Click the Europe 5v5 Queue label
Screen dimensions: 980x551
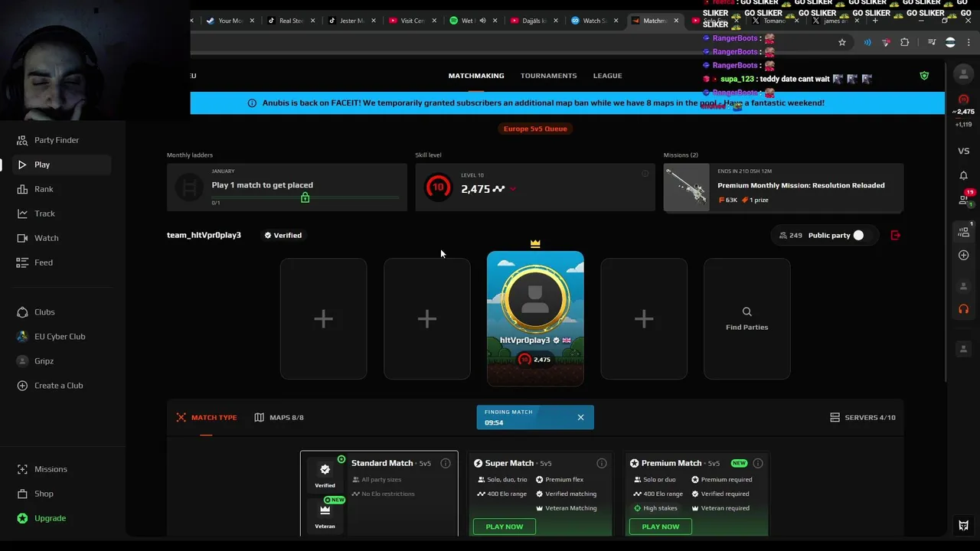(x=535, y=129)
